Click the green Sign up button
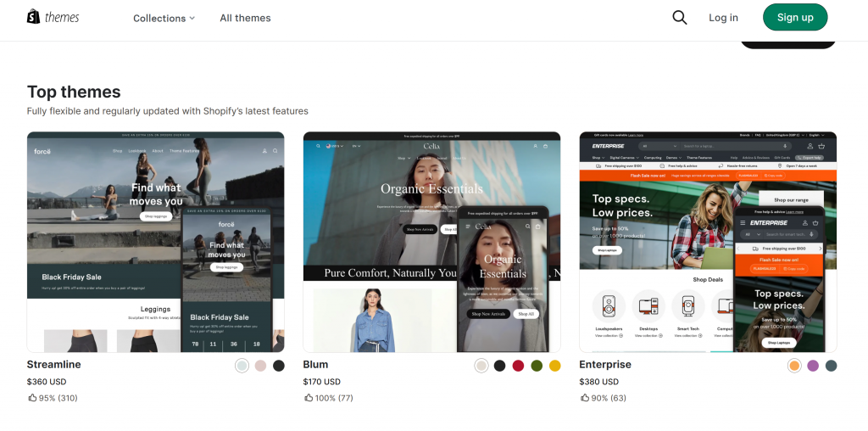Viewport: 868px width, 431px height. (795, 17)
